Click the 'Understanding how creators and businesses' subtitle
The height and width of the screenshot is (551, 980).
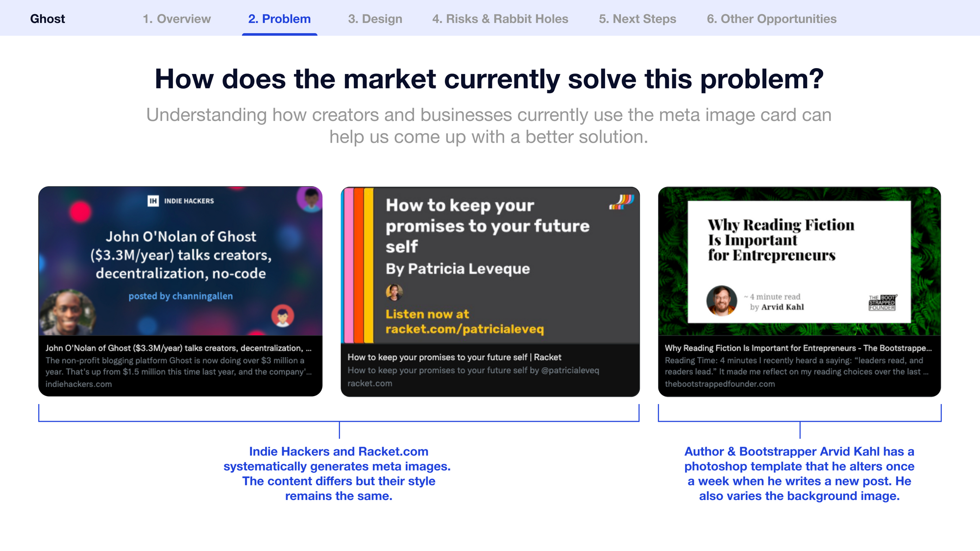pyautogui.click(x=489, y=125)
